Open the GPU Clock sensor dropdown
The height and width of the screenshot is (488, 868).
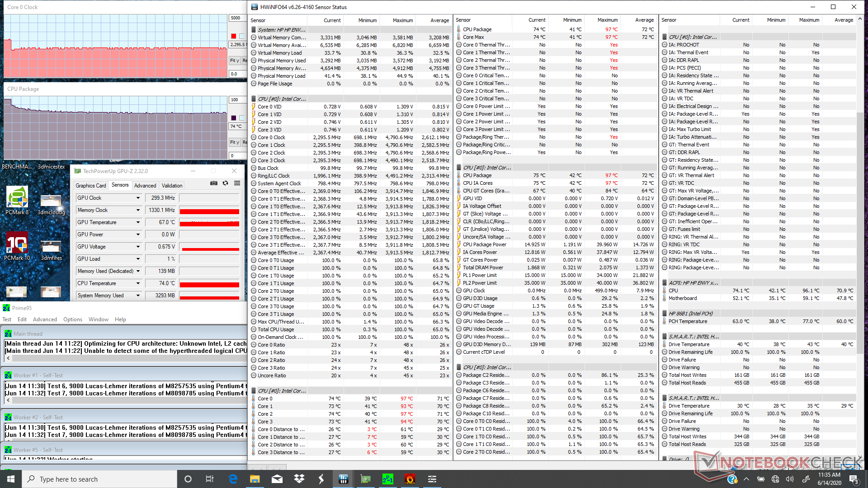138,198
